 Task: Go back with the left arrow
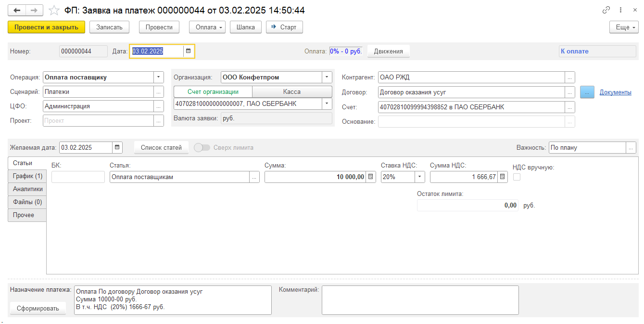[x=17, y=10]
